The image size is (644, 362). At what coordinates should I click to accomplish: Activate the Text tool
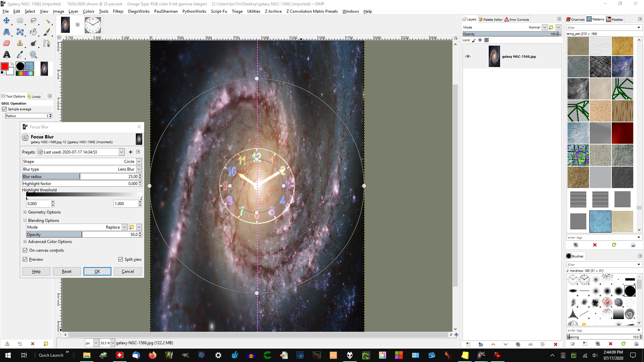pyautogui.click(x=6, y=54)
